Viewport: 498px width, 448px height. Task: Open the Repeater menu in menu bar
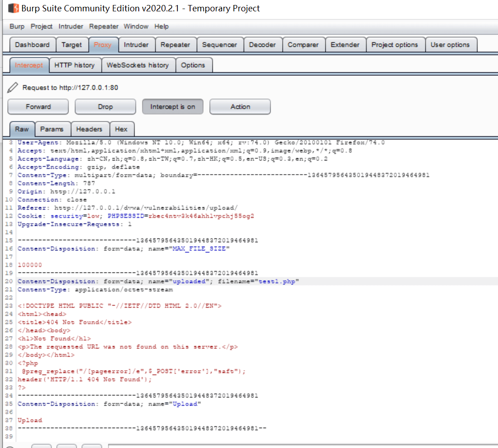click(x=104, y=26)
